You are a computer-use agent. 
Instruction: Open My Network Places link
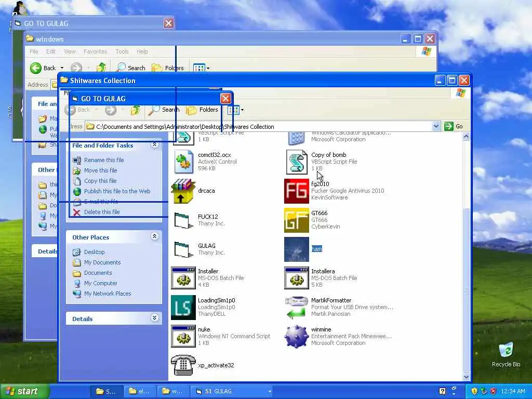click(108, 294)
